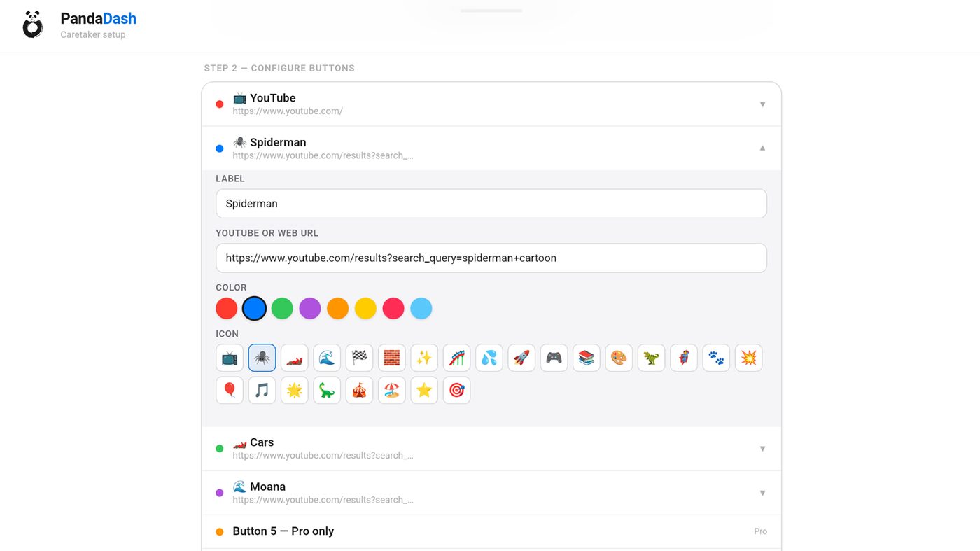Click the URL text under Moana
The image size is (980, 551).
(x=323, y=500)
